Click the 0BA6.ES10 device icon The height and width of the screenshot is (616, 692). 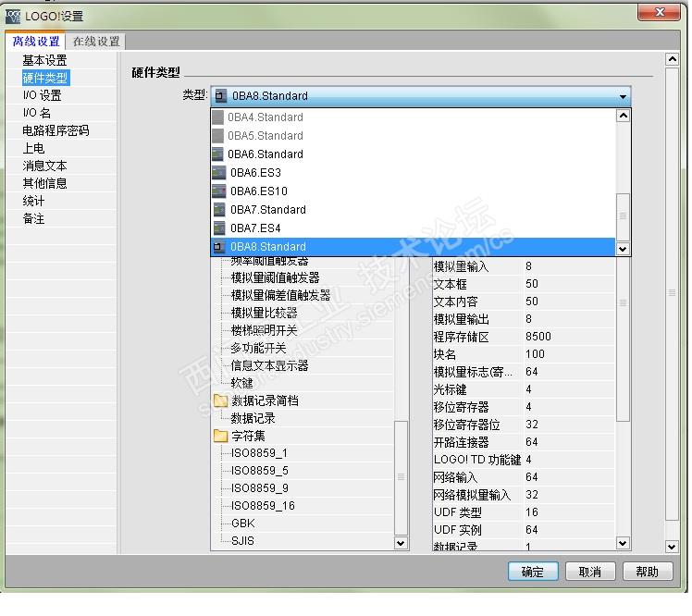219,191
